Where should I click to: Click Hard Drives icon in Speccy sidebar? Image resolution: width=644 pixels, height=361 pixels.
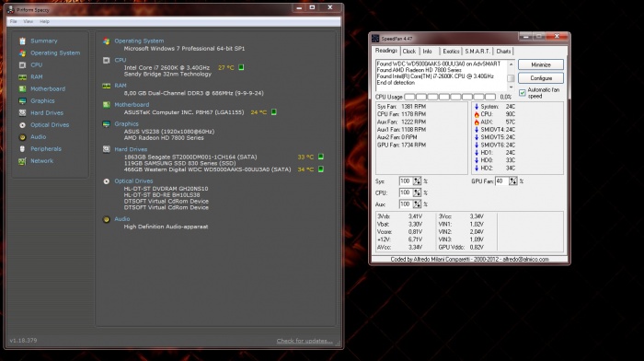(x=22, y=112)
